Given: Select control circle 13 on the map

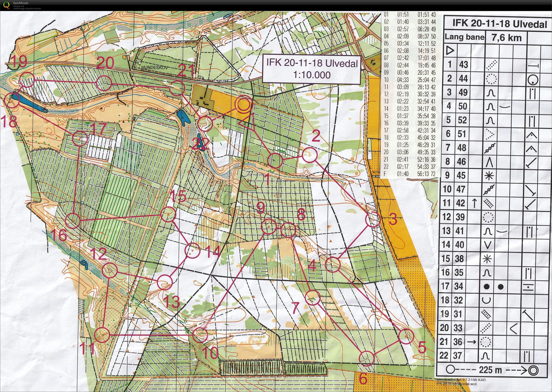Looking at the screenshot, I should 165,282.
